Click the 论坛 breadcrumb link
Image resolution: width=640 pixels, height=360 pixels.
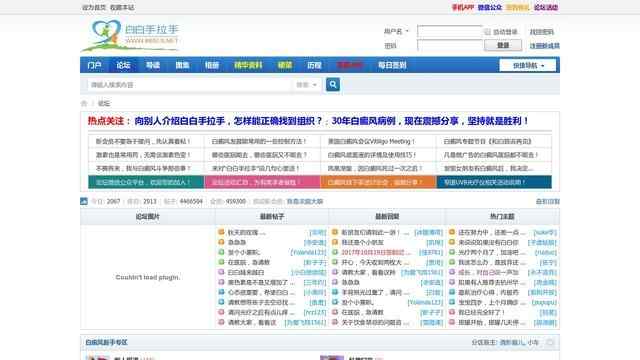tap(104, 103)
